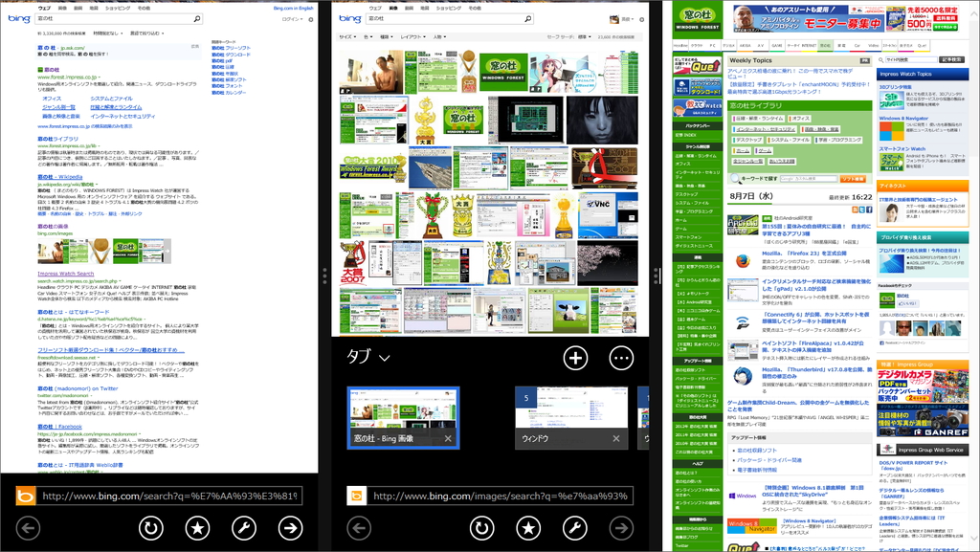Open the 窓の杜 - Wikipedia search result
This screenshot has width=980, height=552.
coord(60,177)
